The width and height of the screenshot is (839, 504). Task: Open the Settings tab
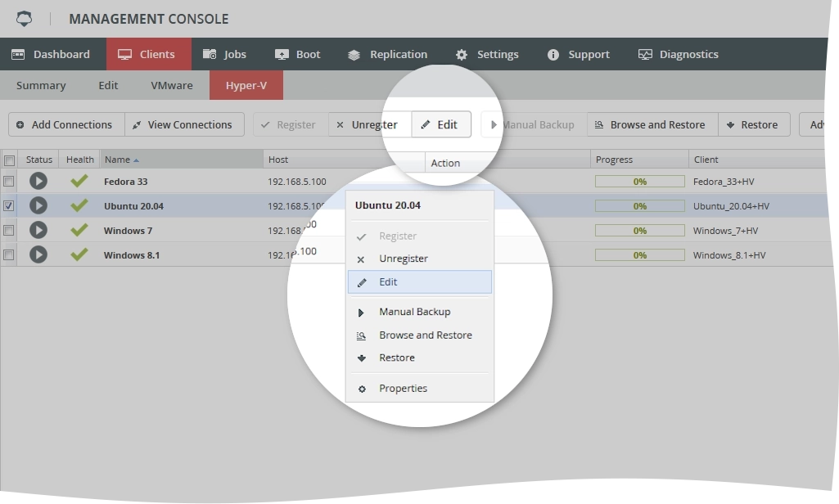487,54
